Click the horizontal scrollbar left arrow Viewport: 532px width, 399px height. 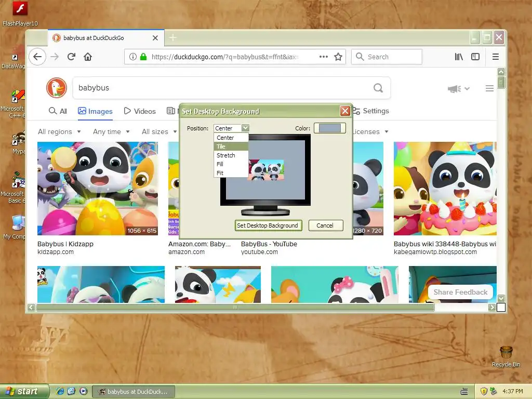31,308
